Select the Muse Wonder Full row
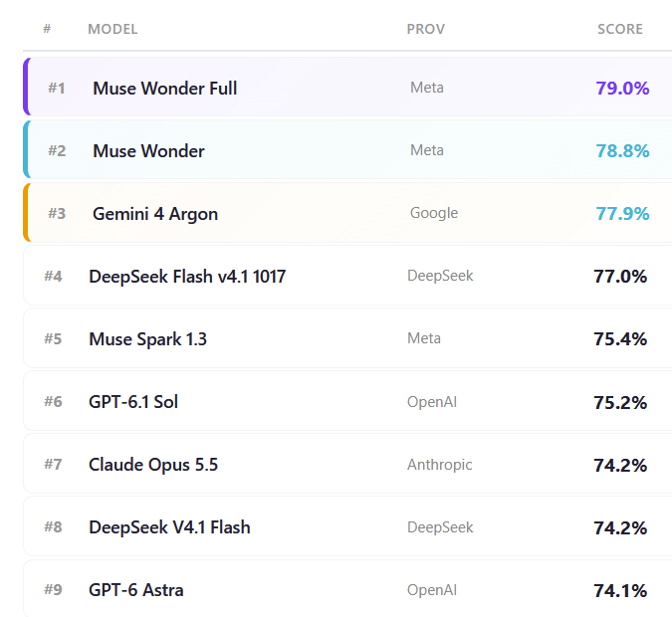Screen dimensions: 672x617 (347, 87)
